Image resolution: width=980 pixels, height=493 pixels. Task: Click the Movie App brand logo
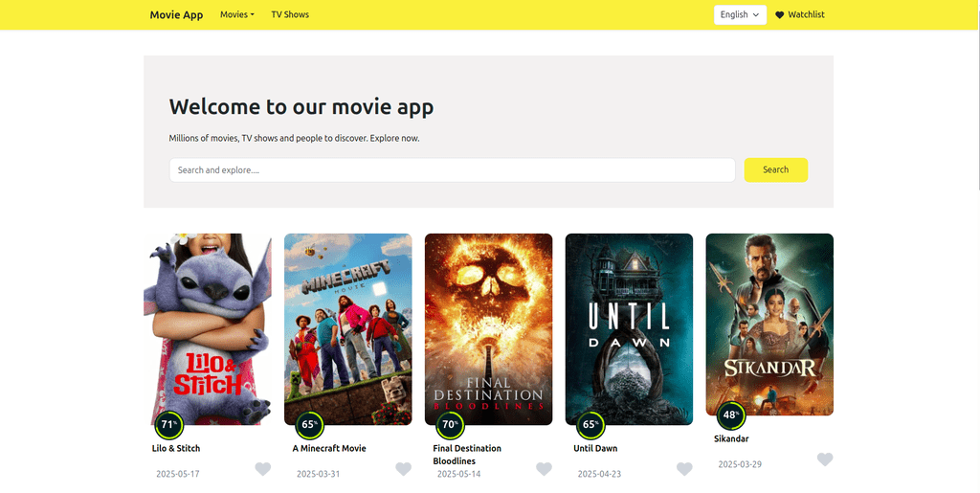click(x=176, y=15)
